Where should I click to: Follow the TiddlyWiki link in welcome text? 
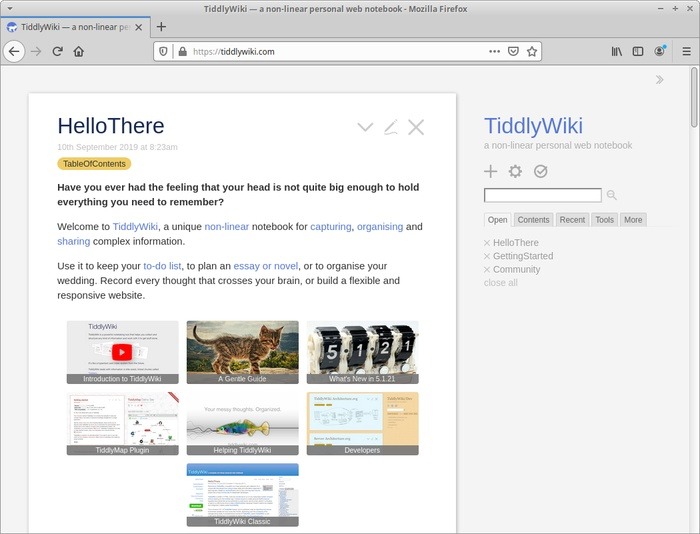click(135, 227)
